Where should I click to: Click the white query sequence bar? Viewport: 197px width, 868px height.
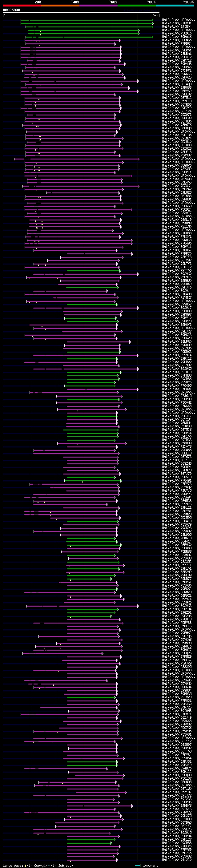pos(81,13)
